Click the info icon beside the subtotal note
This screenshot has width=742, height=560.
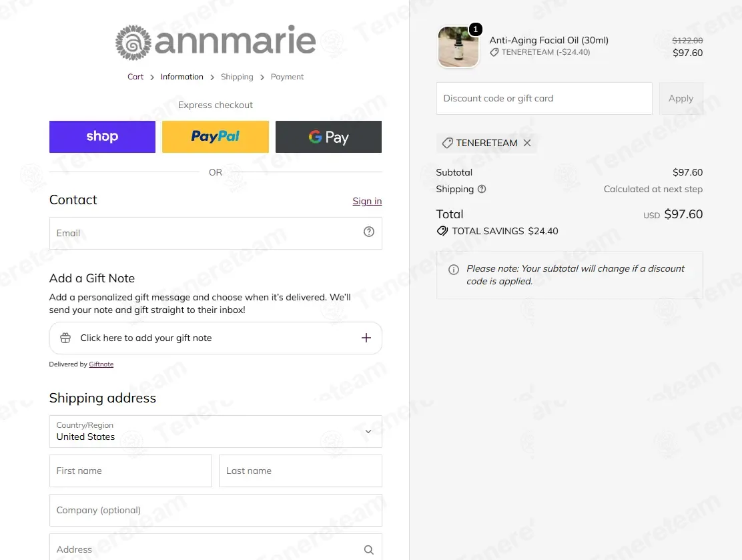[453, 270]
